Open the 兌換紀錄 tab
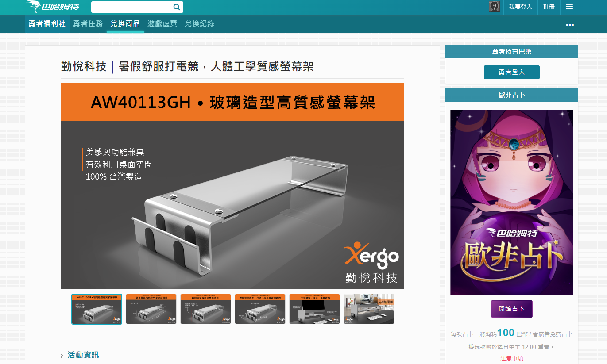Image resolution: width=607 pixels, height=364 pixels. pos(199,24)
